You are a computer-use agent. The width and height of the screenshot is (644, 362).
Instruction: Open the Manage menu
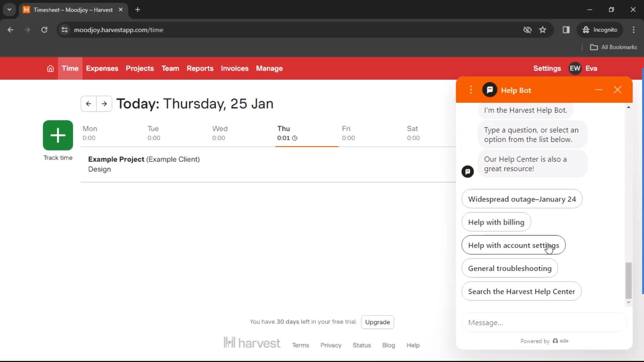coord(269,68)
